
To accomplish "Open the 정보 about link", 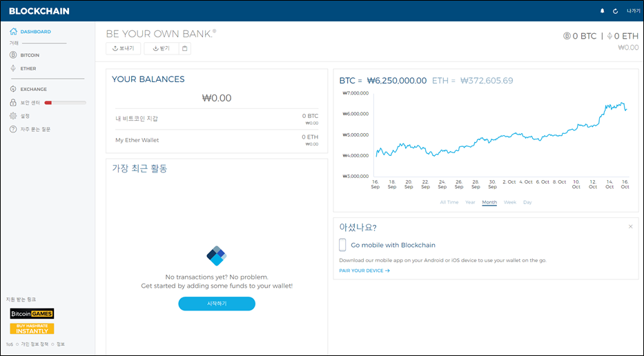I will pos(60,344).
